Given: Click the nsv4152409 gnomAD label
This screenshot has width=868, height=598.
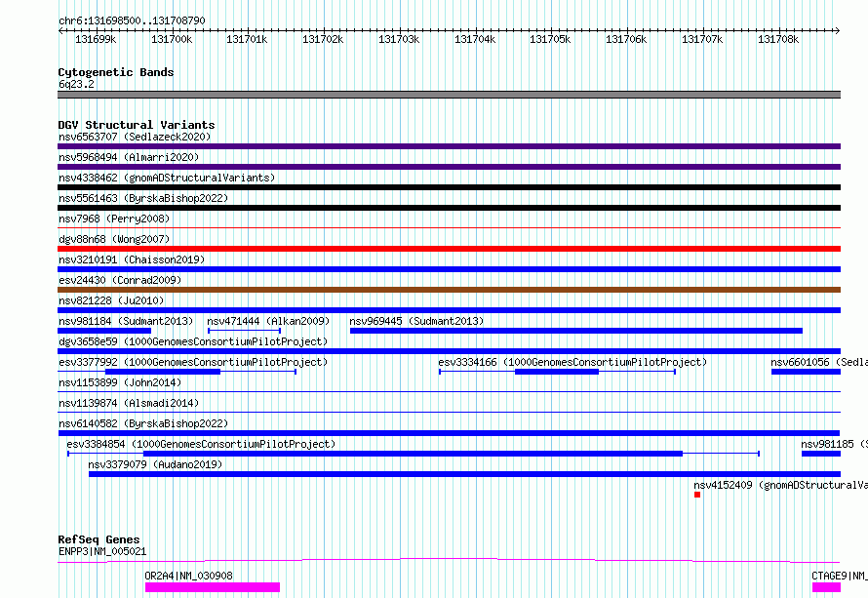Looking at the screenshot, I should coord(780,485).
